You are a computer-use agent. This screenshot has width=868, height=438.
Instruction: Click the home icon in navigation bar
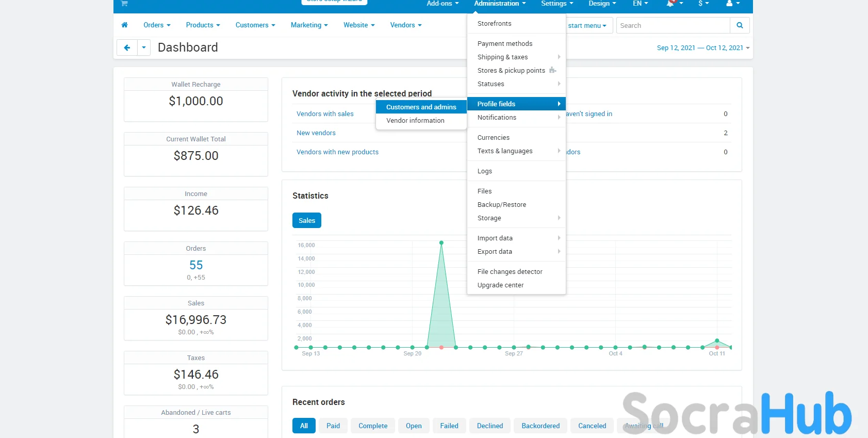pos(124,25)
